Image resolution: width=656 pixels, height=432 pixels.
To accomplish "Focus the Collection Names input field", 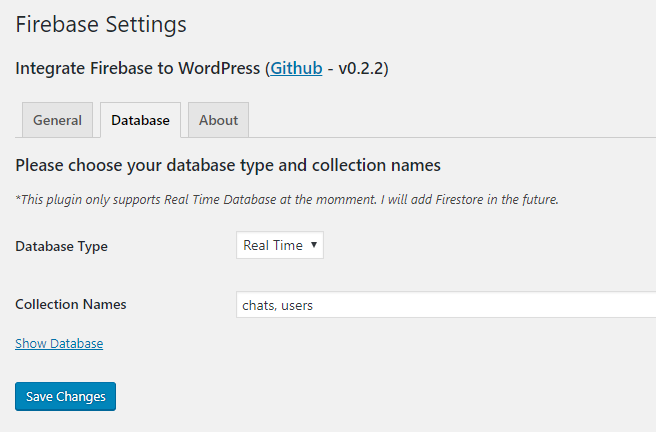I will [446, 305].
